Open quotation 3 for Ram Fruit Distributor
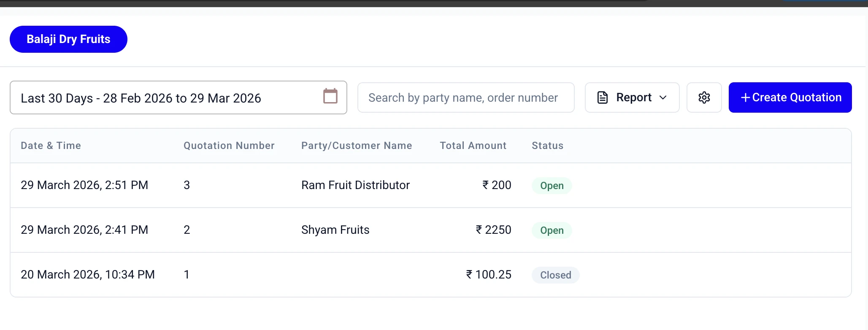 (x=355, y=185)
